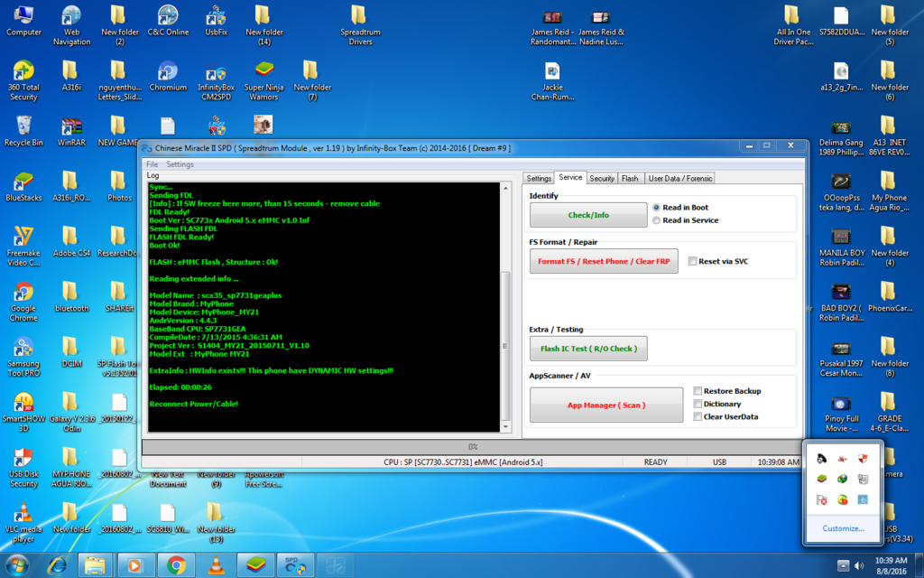This screenshot has height=578, width=924.
Task: Open the Windows Start menu
Action: [x=16, y=565]
